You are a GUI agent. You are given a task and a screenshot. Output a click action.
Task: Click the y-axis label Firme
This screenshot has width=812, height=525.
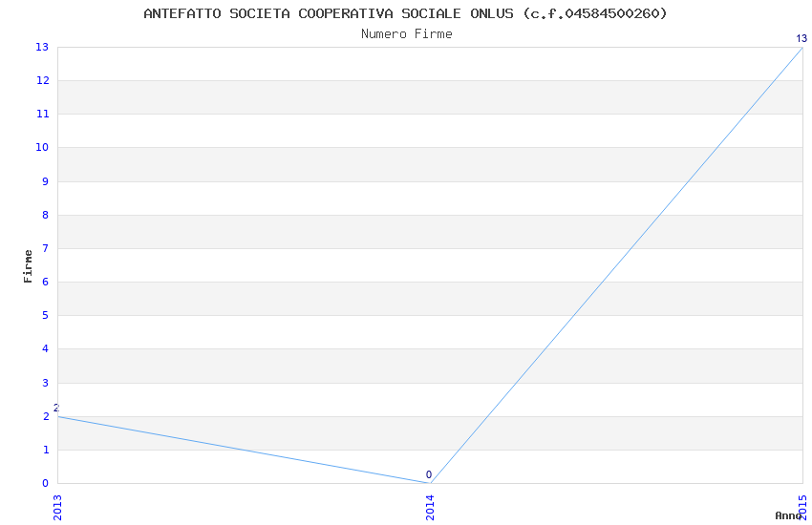click(x=28, y=266)
